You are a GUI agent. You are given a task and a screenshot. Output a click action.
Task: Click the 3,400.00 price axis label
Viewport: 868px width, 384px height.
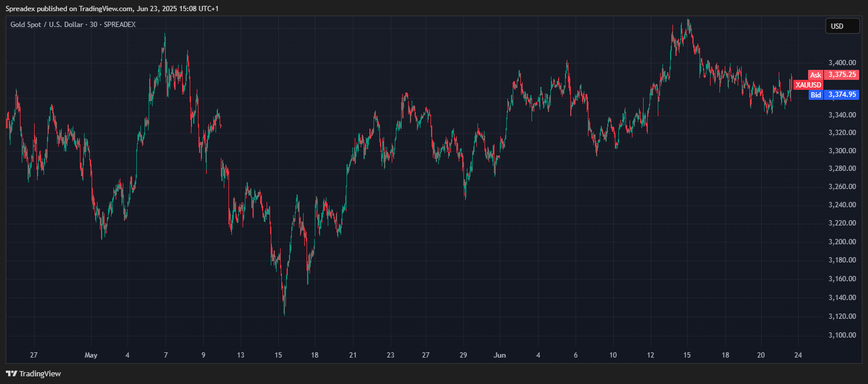841,63
